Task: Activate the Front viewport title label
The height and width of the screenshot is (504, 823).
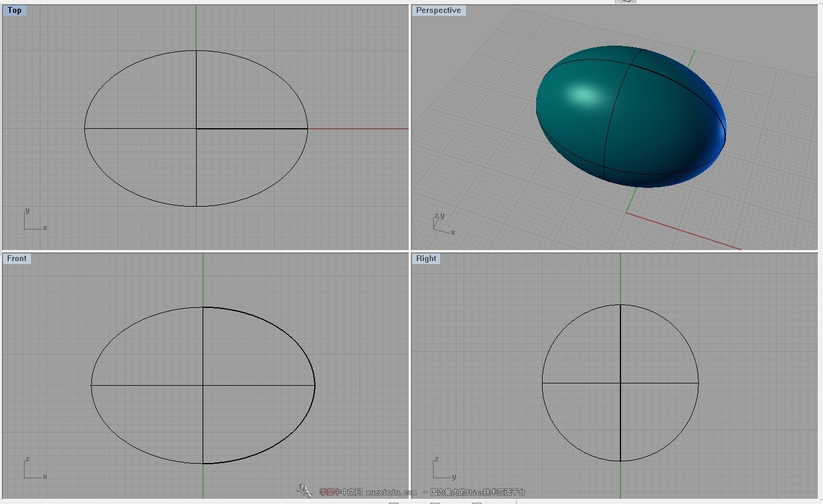Action: (17, 259)
